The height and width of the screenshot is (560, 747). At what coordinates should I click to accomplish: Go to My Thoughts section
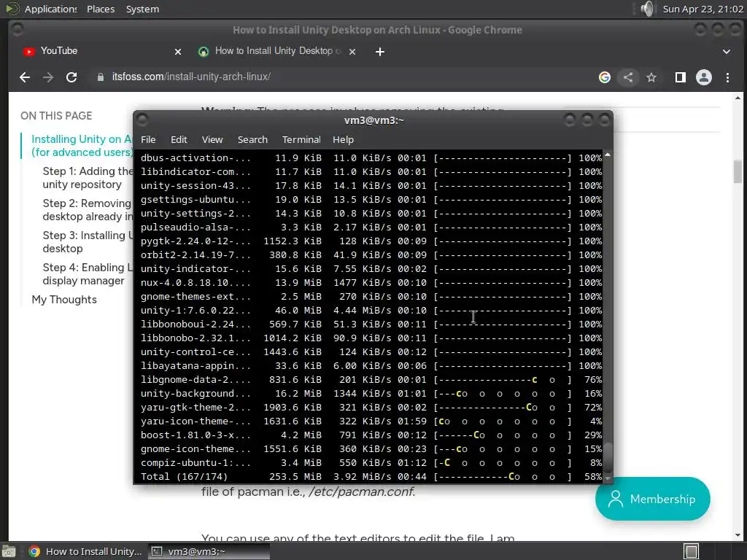tap(64, 300)
